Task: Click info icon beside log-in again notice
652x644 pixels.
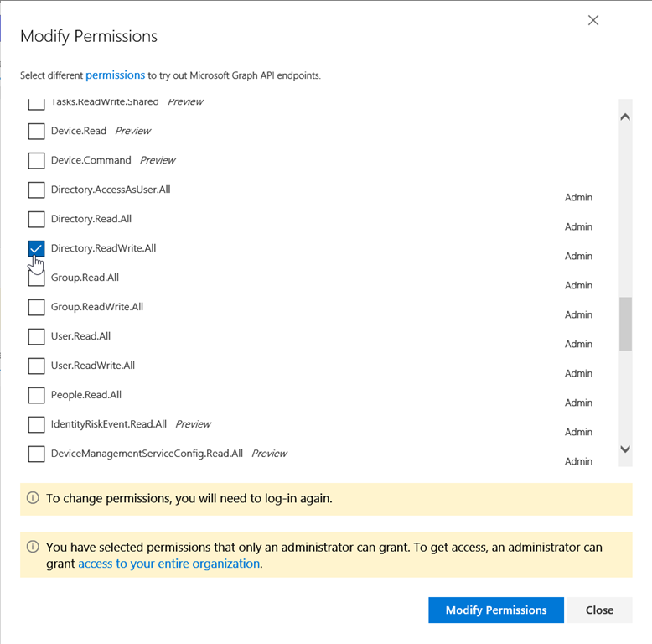Action: click(33, 497)
